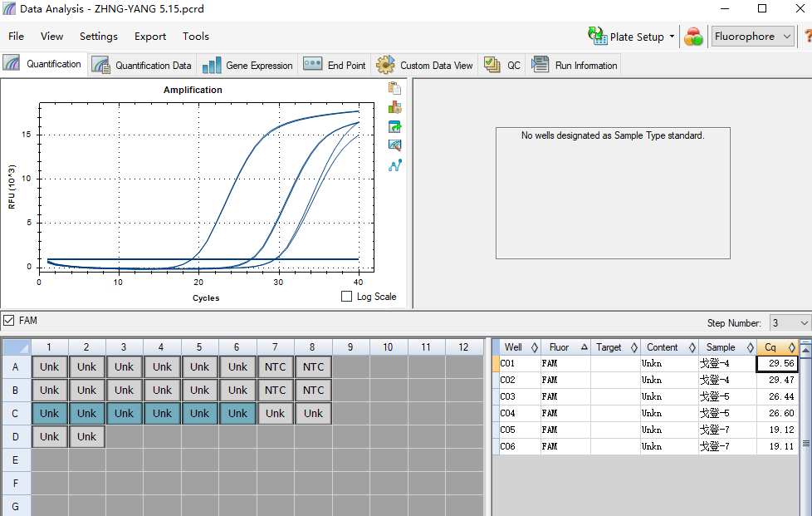Select well C8 in the plate

pyautogui.click(x=313, y=414)
